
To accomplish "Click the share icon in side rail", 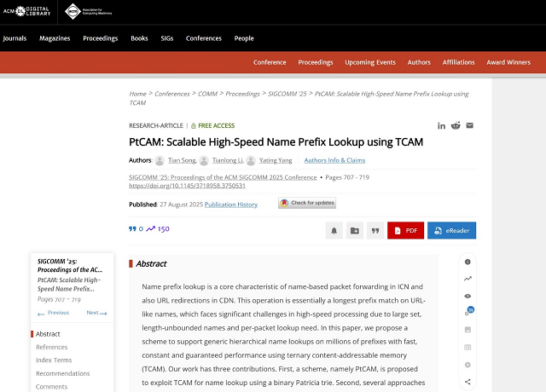I will coord(468,381).
